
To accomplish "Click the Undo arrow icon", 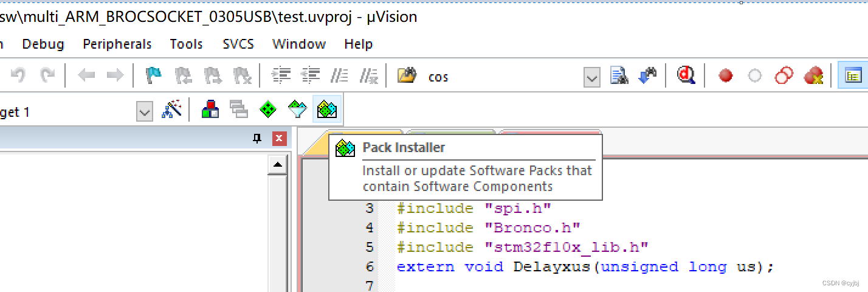I will 18,76.
